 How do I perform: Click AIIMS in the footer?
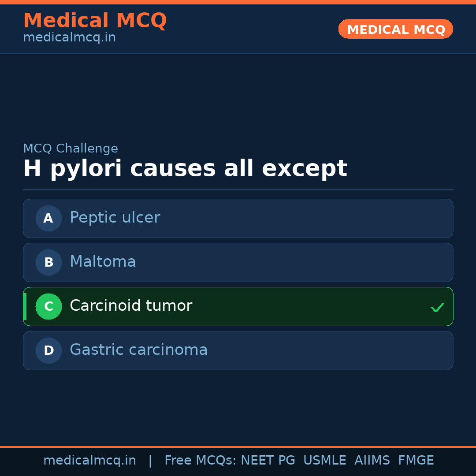pos(372,461)
